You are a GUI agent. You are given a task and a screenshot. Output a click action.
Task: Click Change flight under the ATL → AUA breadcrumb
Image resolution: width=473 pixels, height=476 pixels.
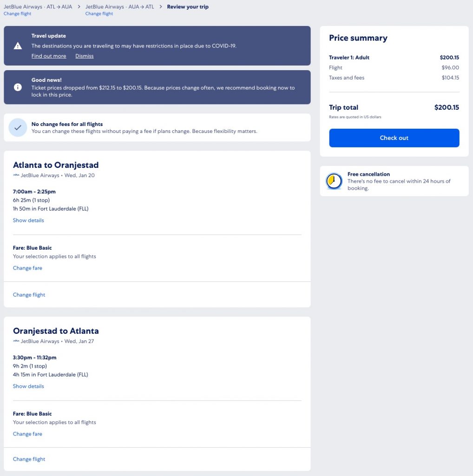[x=17, y=14]
